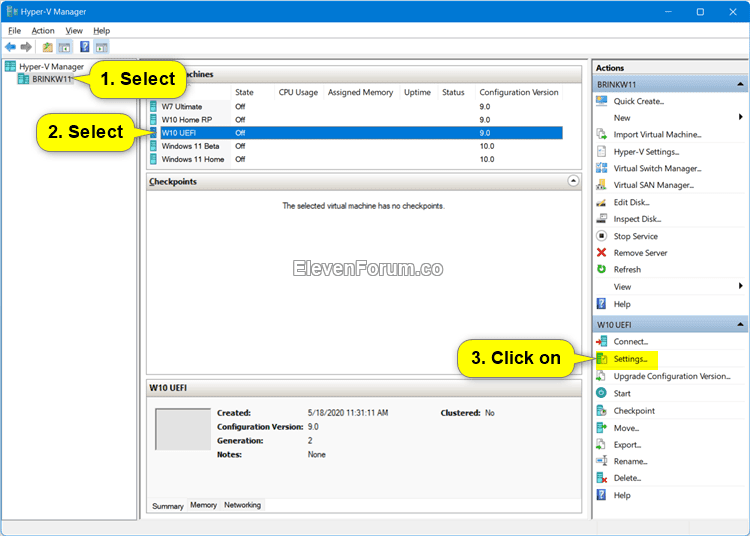750x536 pixels.
Task: Collapse the W10 UEFI actions section
Action: point(740,324)
